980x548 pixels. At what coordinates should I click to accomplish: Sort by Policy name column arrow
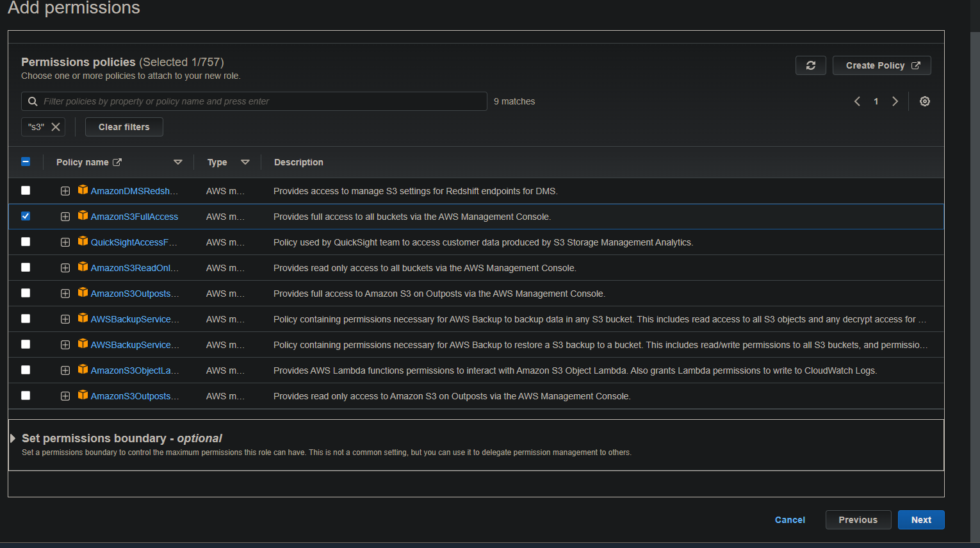tap(178, 162)
